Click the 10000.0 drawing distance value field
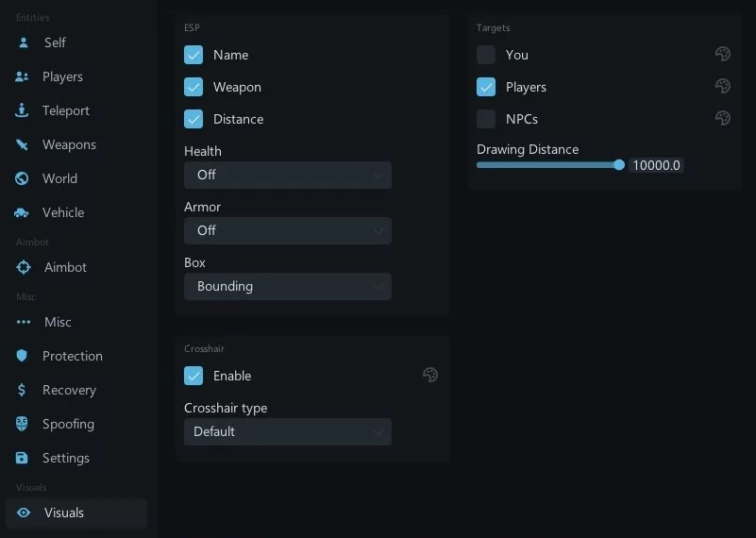 656,165
